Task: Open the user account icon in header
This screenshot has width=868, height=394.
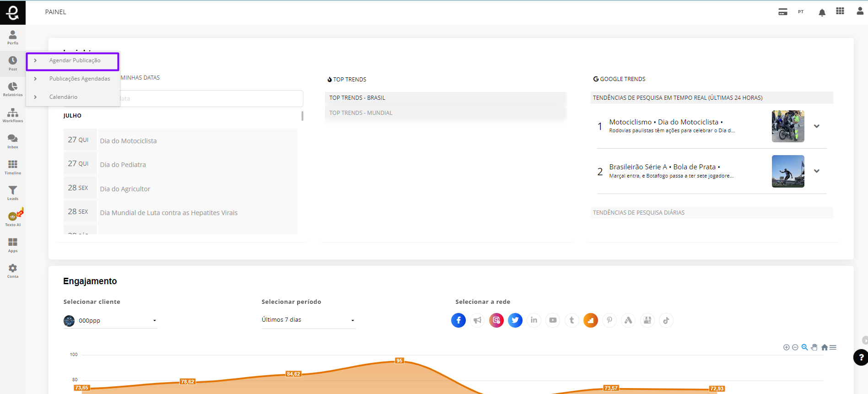Action: (x=860, y=11)
